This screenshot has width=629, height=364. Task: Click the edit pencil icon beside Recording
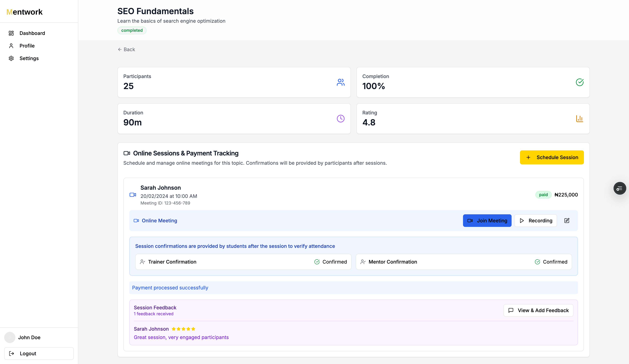pyautogui.click(x=567, y=221)
